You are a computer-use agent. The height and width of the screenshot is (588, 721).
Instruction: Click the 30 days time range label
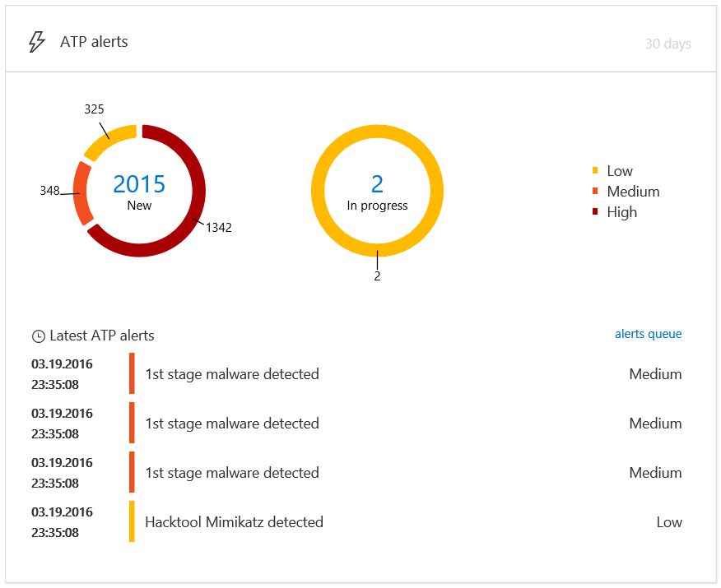point(668,44)
